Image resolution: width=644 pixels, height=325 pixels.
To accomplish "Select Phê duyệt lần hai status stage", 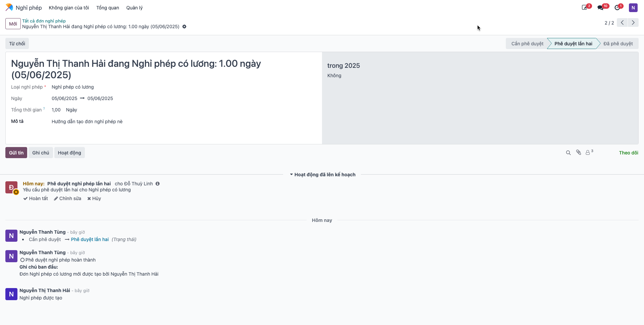I will (x=573, y=44).
